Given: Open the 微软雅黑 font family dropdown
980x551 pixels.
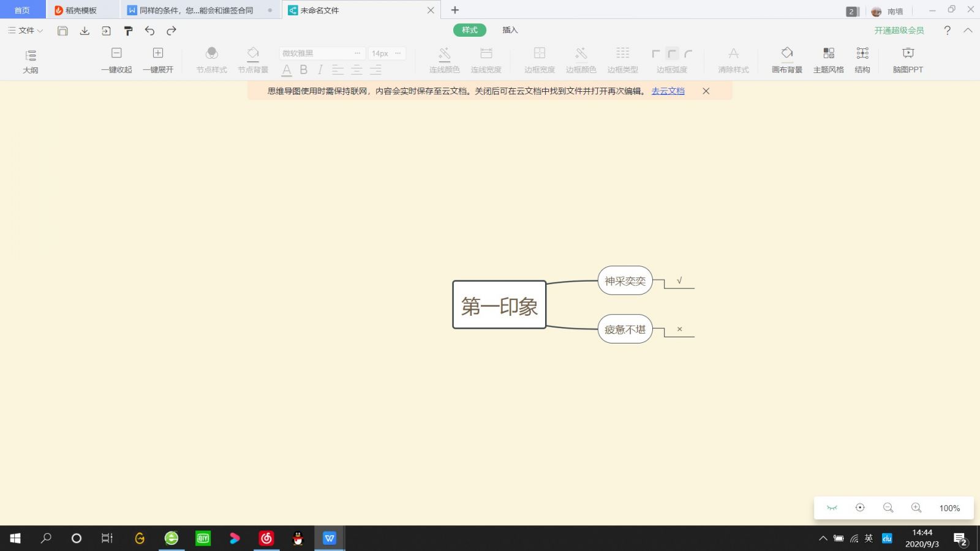Looking at the screenshot, I should click(322, 53).
